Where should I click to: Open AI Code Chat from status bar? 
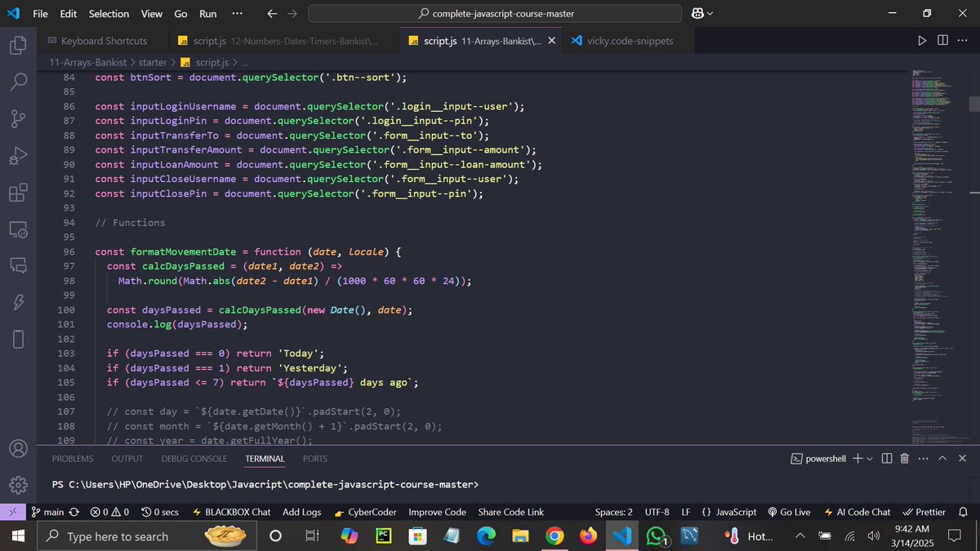tap(857, 512)
